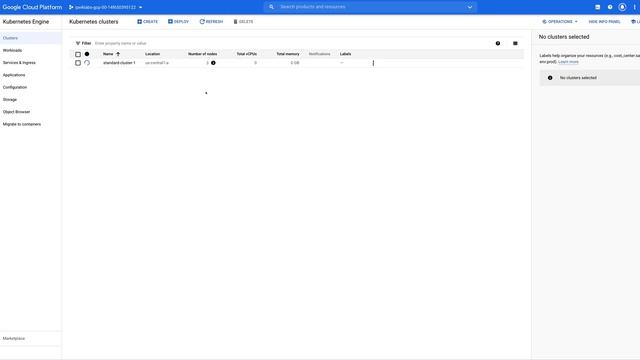This screenshot has width=640, height=360.
Task: Click the Deploy button
Action: tap(178, 22)
